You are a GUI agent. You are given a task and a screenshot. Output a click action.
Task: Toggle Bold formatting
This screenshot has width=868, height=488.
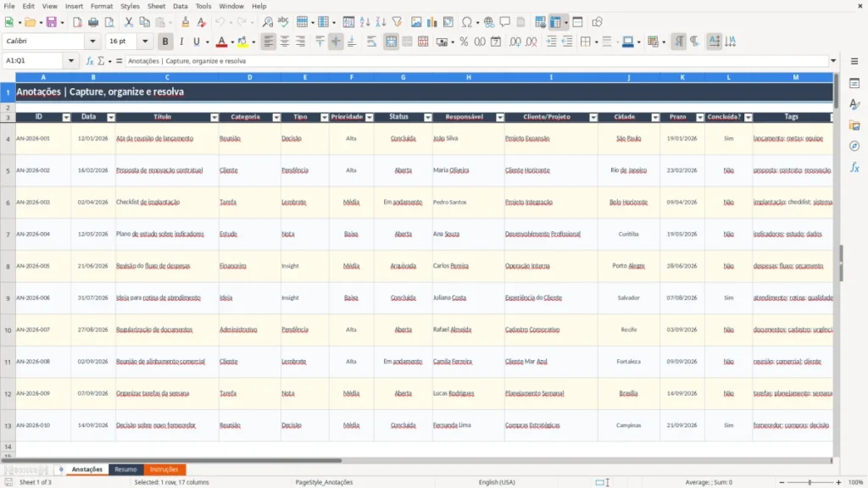point(165,42)
